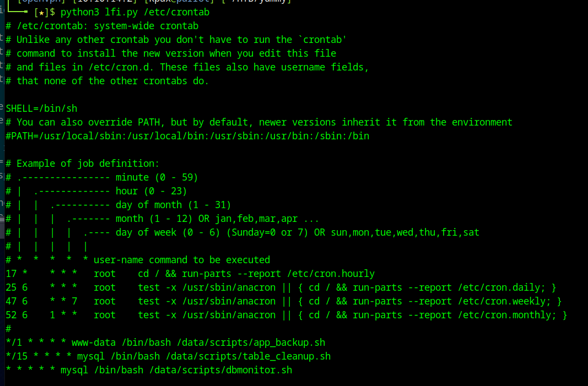Click the 'user-name command to be executed' text

(x=182, y=260)
